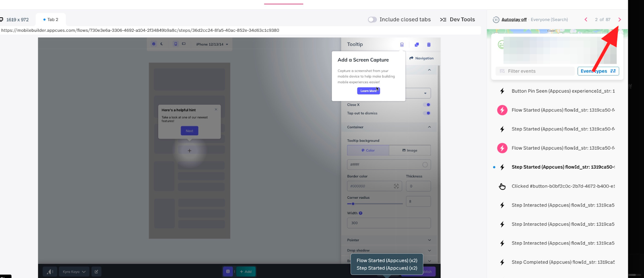
Task: Click the plus target beneath the tooltip preview
Action: (x=190, y=150)
